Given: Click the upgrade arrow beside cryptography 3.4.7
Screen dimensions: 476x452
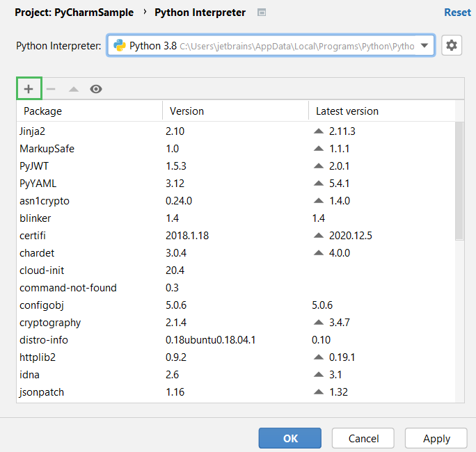Looking at the screenshot, I should [x=319, y=323].
